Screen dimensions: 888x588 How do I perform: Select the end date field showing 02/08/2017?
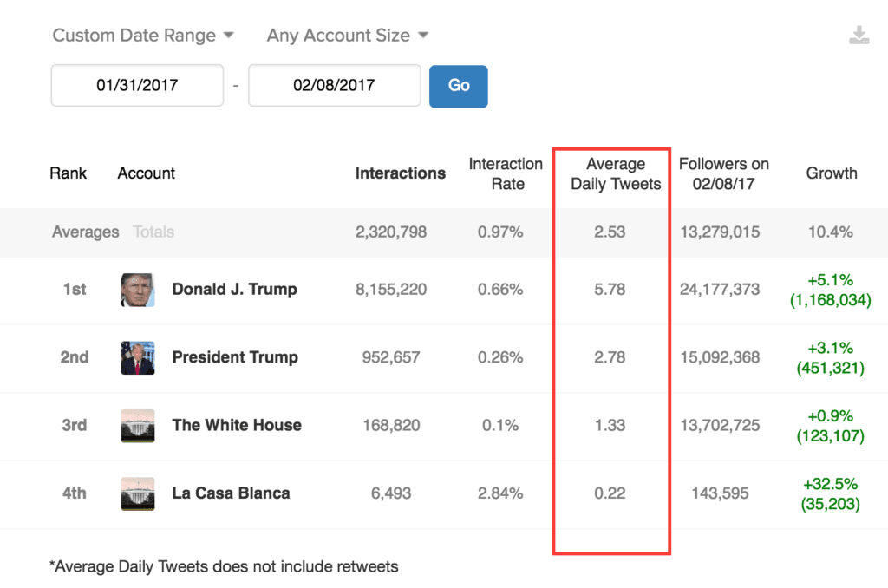click(x=334, y=85)
